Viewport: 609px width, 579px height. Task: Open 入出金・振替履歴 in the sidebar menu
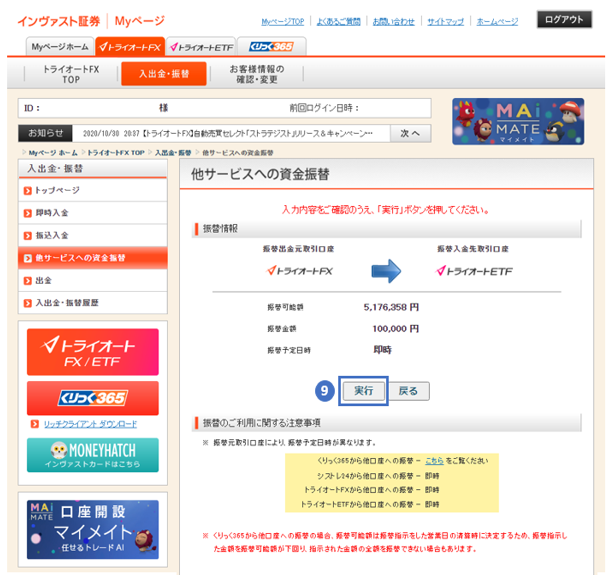[93, 303]
